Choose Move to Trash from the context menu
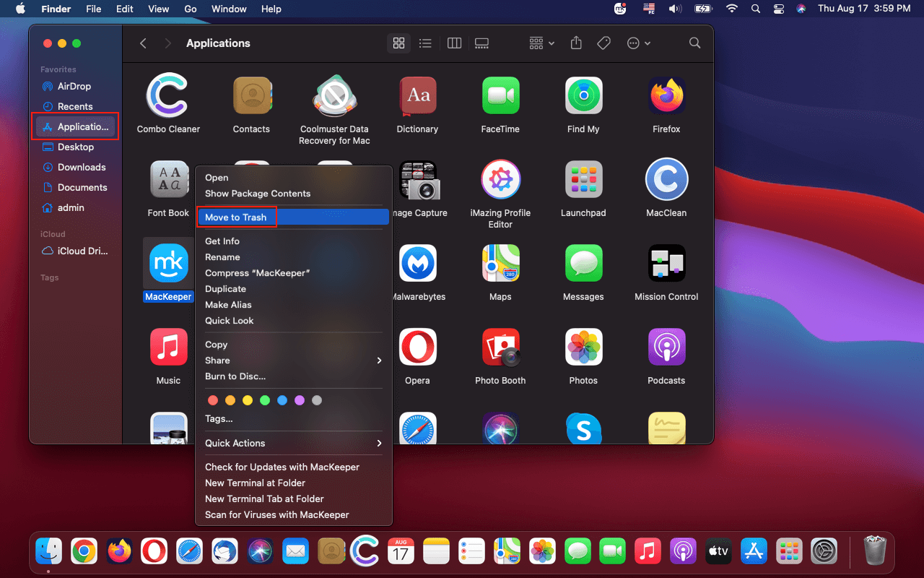924x578 pixels. click(x=236, y=217)
